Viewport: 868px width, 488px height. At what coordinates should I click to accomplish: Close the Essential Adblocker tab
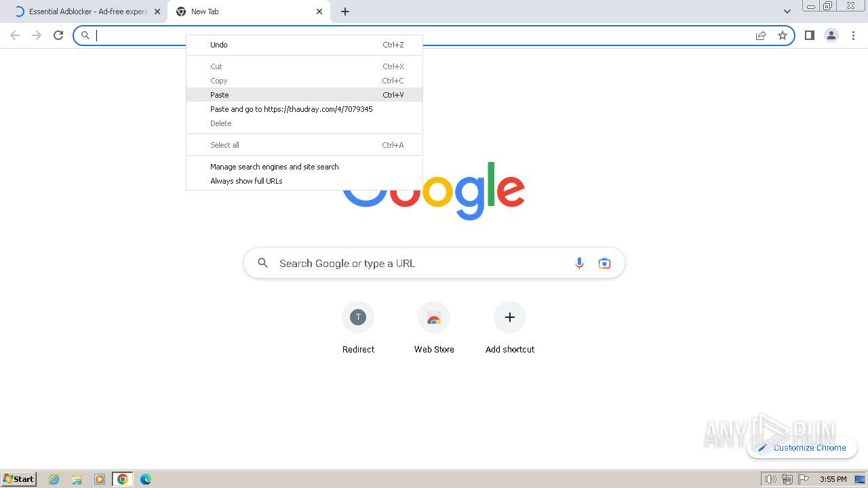(157, 12)
